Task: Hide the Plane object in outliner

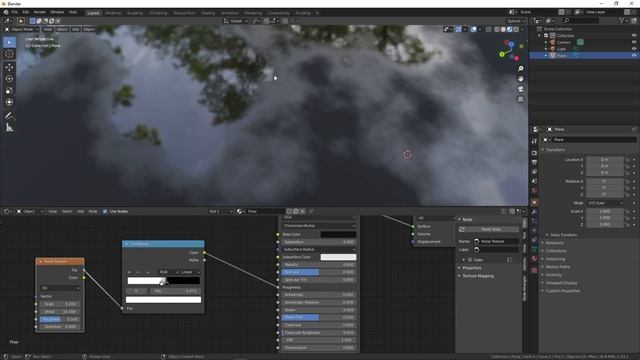Action: [x=634, y=55]
